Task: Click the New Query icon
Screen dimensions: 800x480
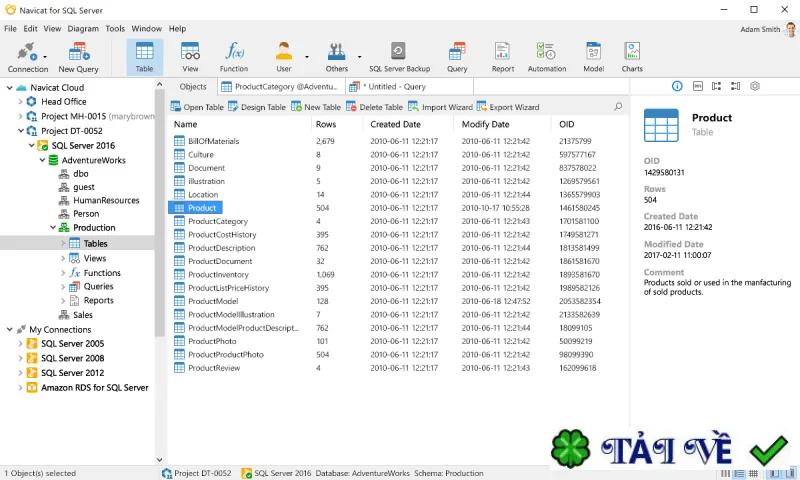Action: 78,57
